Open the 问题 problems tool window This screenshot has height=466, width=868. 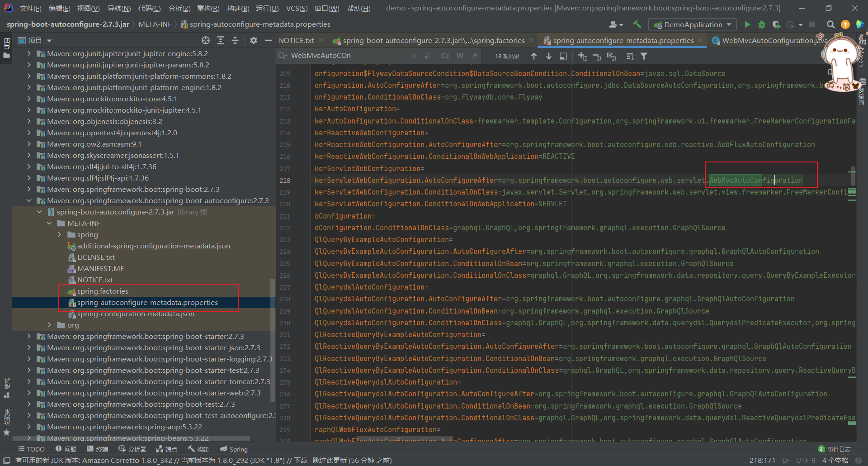coord(66,449)
